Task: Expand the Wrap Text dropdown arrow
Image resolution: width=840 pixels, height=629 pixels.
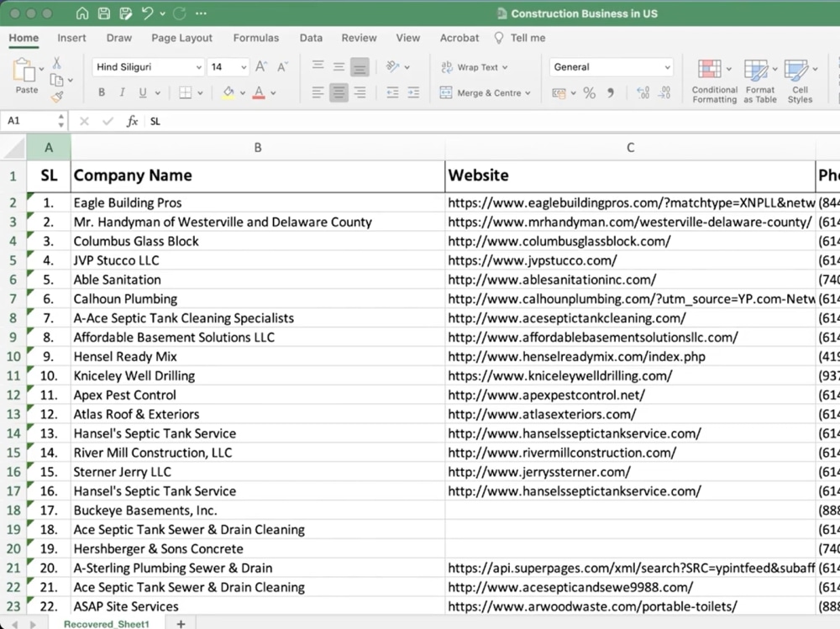Action: coord(505,67)
